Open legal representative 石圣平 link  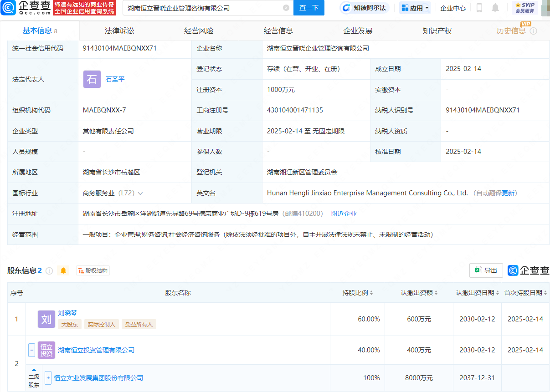click(115, 79)
